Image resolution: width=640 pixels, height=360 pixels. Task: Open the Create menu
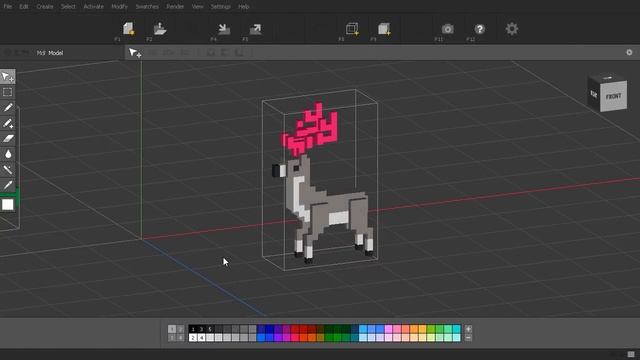click(45, 7)
